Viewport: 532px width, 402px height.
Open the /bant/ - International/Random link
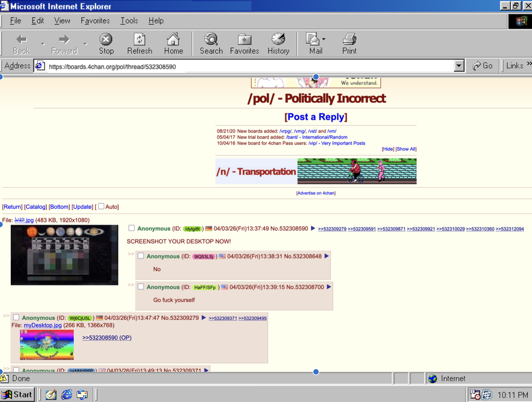tap(317, 137)
